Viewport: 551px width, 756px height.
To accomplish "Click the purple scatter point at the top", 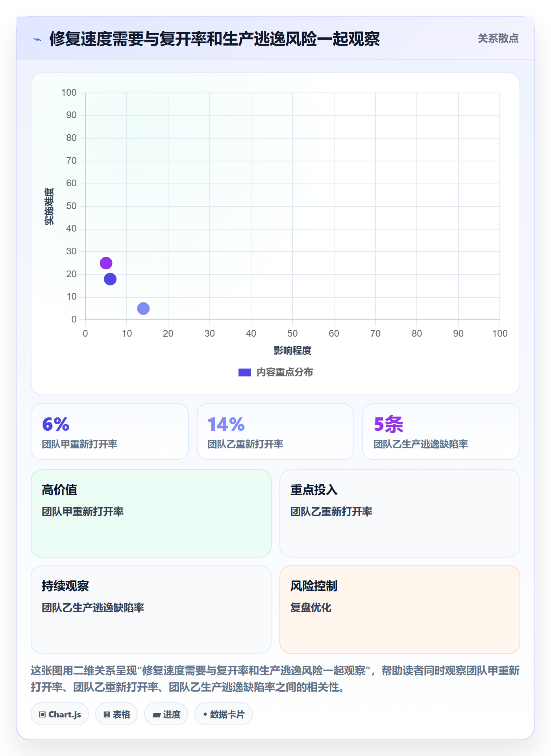I will [x=106, y=263].
